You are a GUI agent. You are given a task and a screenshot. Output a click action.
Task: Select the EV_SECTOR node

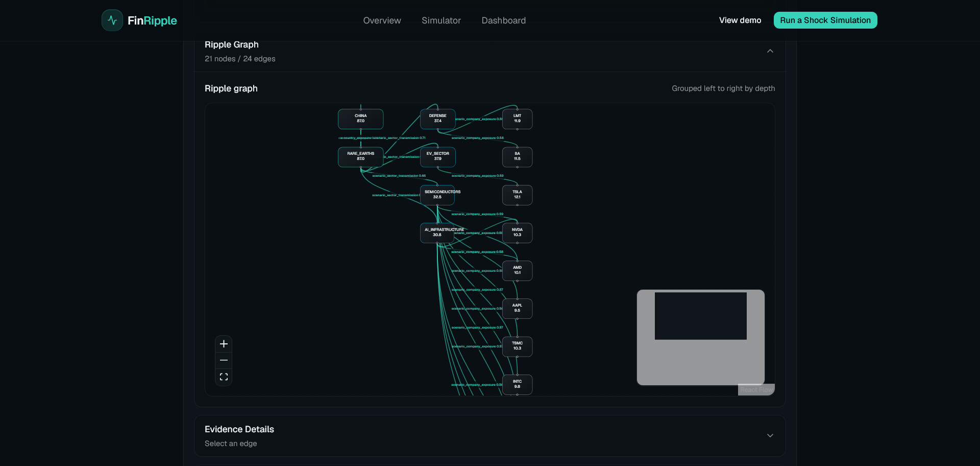438,157
